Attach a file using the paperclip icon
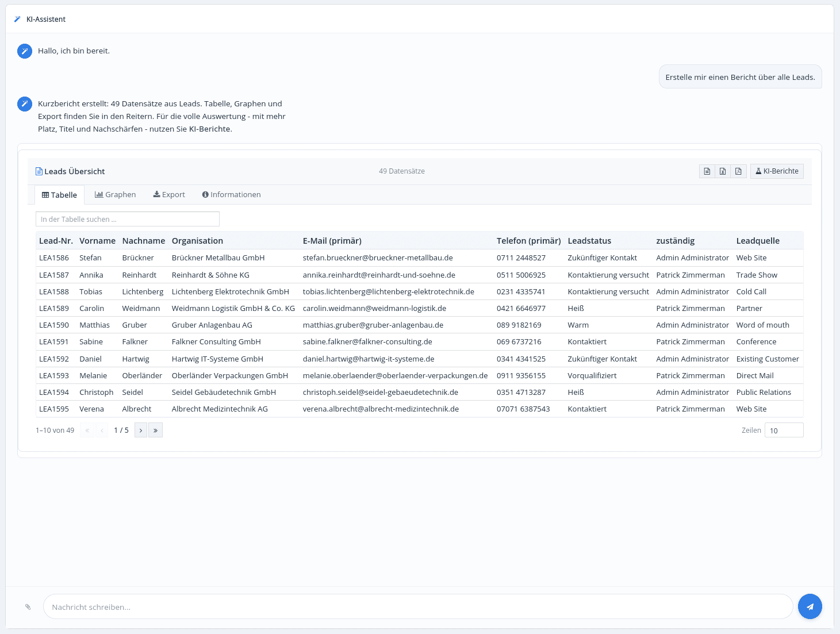Screen dimensions: 840x634 tap(28, 607)
